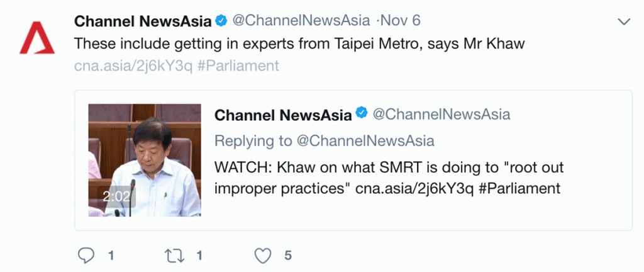Click the Channel NewsAsia red logo avatar
Image resolution: width=644 pixels, height=272 pixels.
pos(37,37)
